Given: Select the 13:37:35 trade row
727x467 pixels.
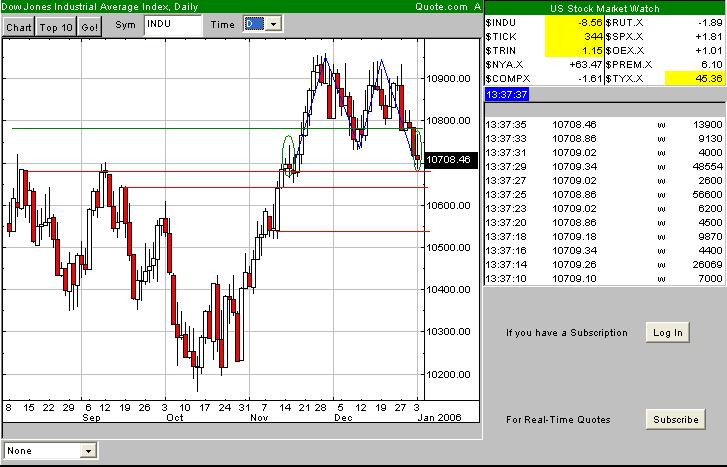Looking at the screenshot, I should tap(604, 125).
